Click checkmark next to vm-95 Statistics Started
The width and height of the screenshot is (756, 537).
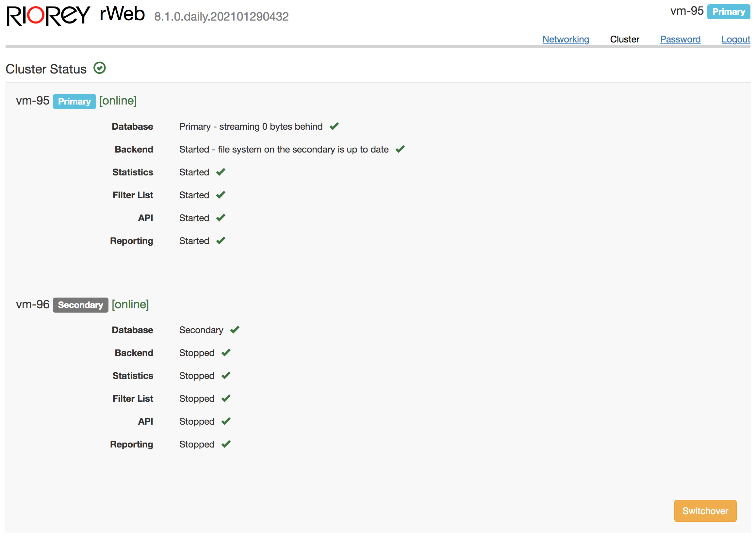point(221,172)
